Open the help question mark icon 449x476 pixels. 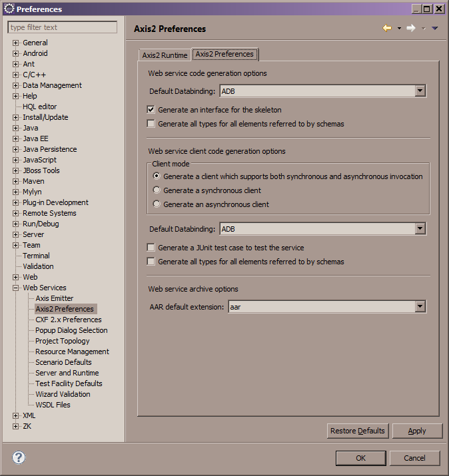(x=19, y=457)
